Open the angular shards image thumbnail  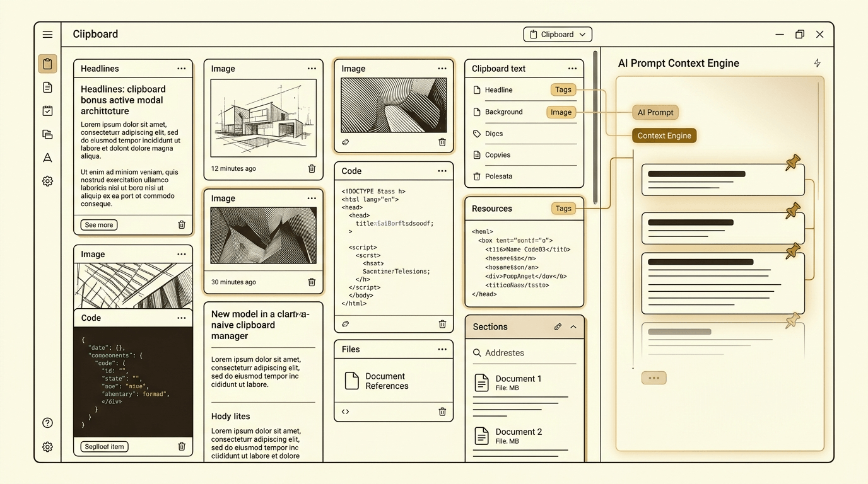[x=263, y=236]
